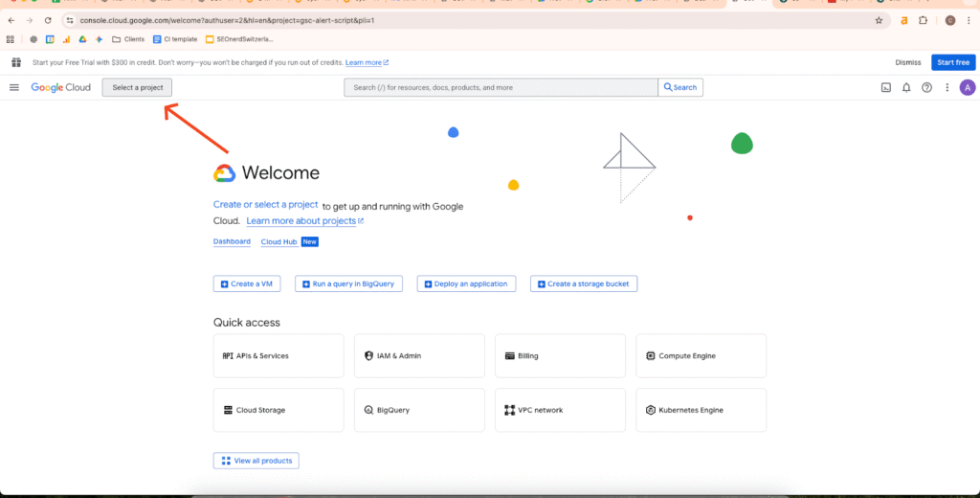
Task: Click the Google Cloud logo
Action: [60, 87]
